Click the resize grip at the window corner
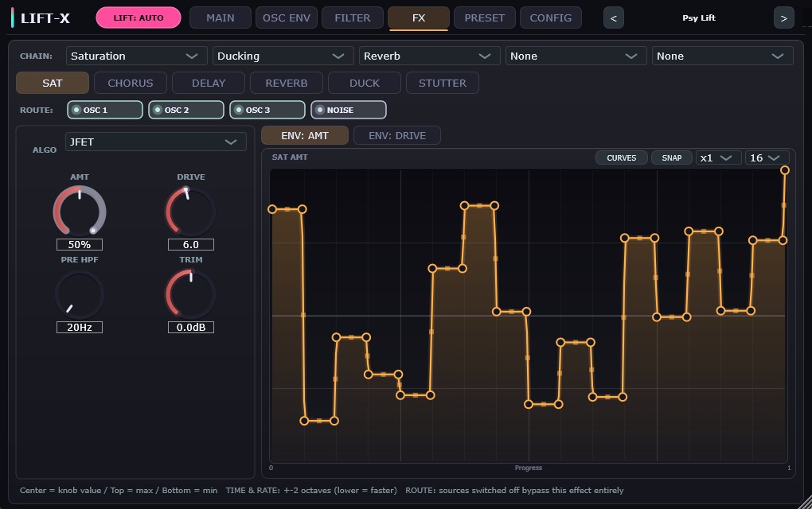Screen dimensions: 812x509 (x=805, y=502)
